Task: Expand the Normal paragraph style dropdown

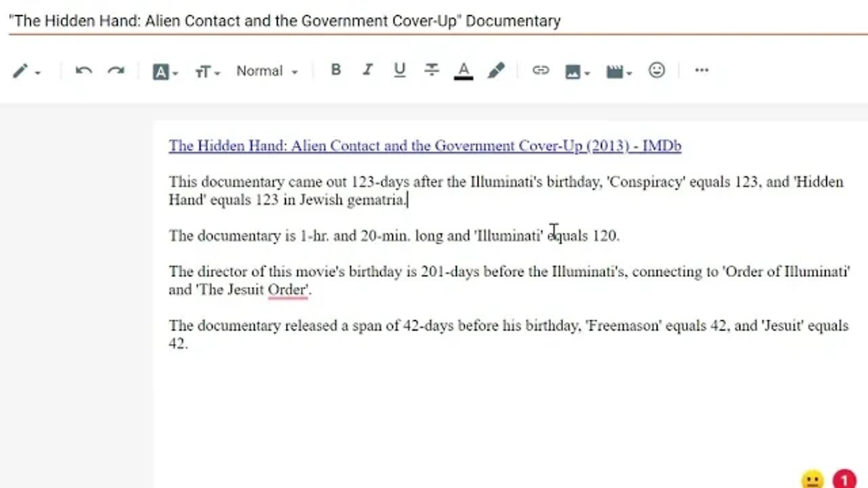Action: click(267, 71)
